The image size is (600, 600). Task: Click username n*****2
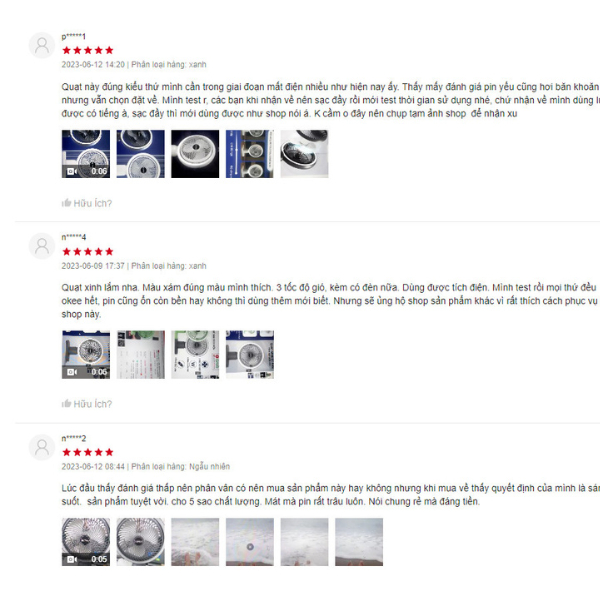[x=73, y=439]
